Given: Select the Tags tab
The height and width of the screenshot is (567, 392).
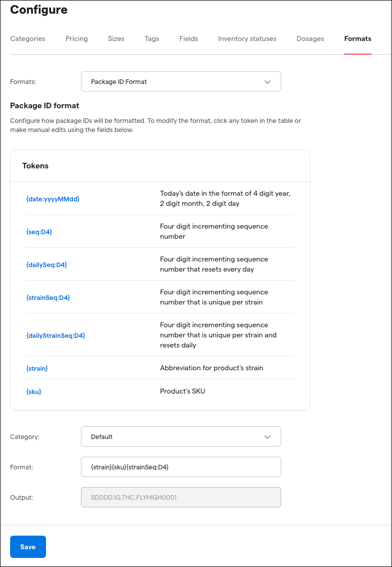Looking at the screenshot, I should click(x=152, y=38).
